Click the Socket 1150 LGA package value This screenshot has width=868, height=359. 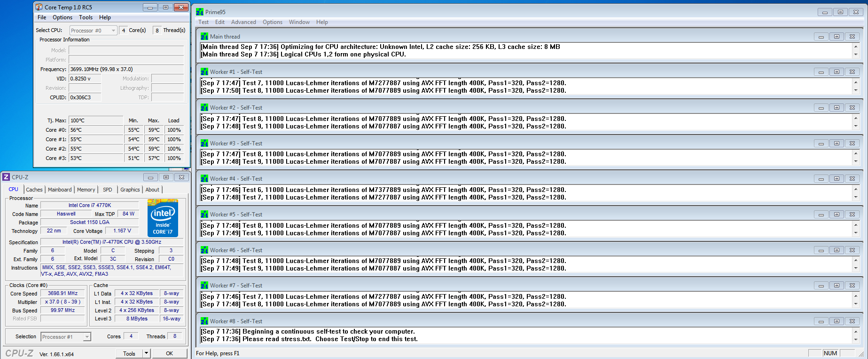pos(90,222)
